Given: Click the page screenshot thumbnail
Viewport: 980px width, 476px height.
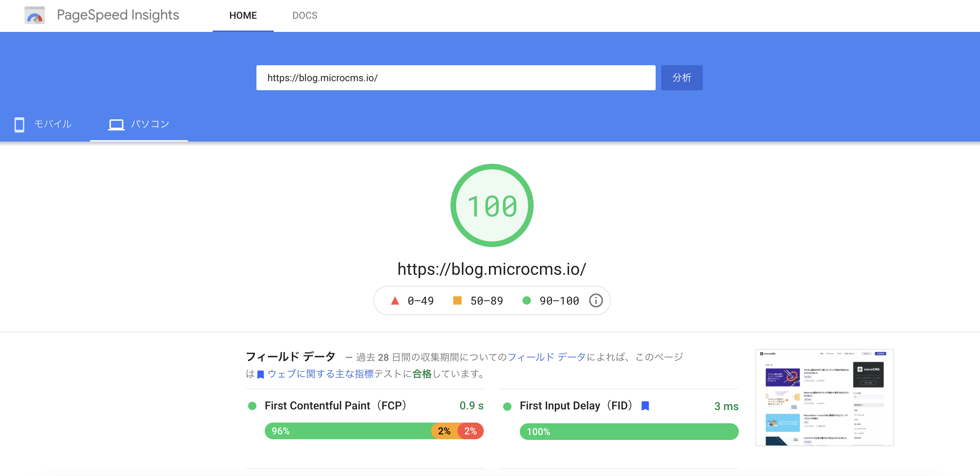Looking at the screenshot, I should [824, 397].
